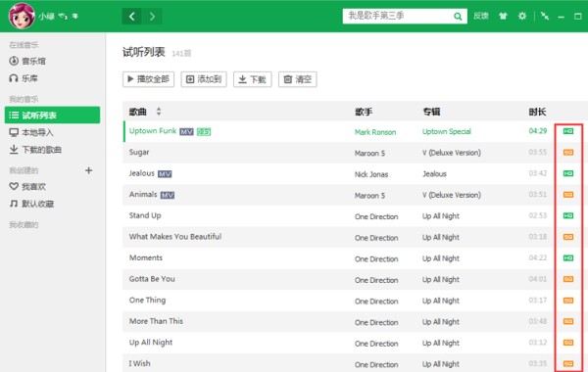Open MV icon for Animals
Image resolution: width=588 pixels, height=372 pixels.
(168, 195)
